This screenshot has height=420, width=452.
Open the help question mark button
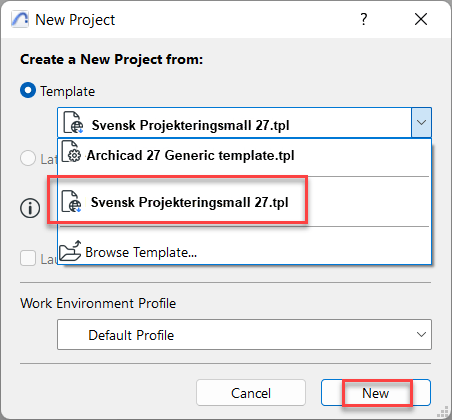(364, 19)
